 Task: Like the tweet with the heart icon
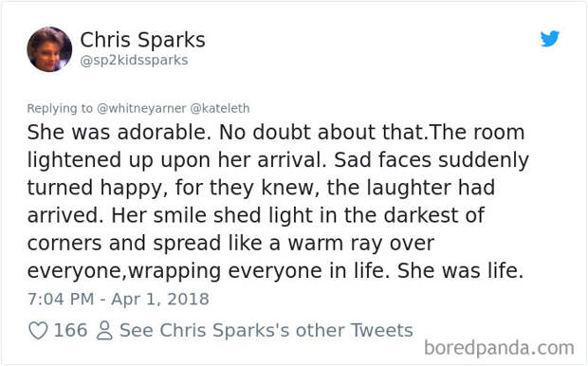[38, 330]
